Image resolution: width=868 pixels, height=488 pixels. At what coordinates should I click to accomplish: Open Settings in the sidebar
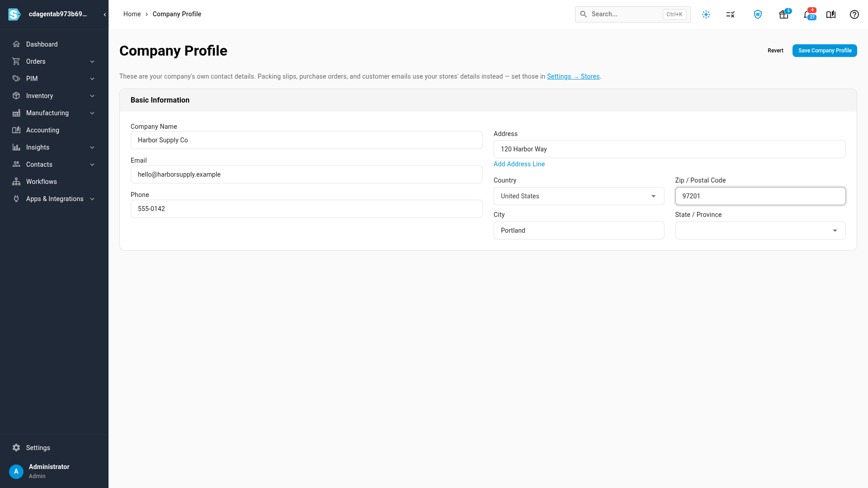54,448
